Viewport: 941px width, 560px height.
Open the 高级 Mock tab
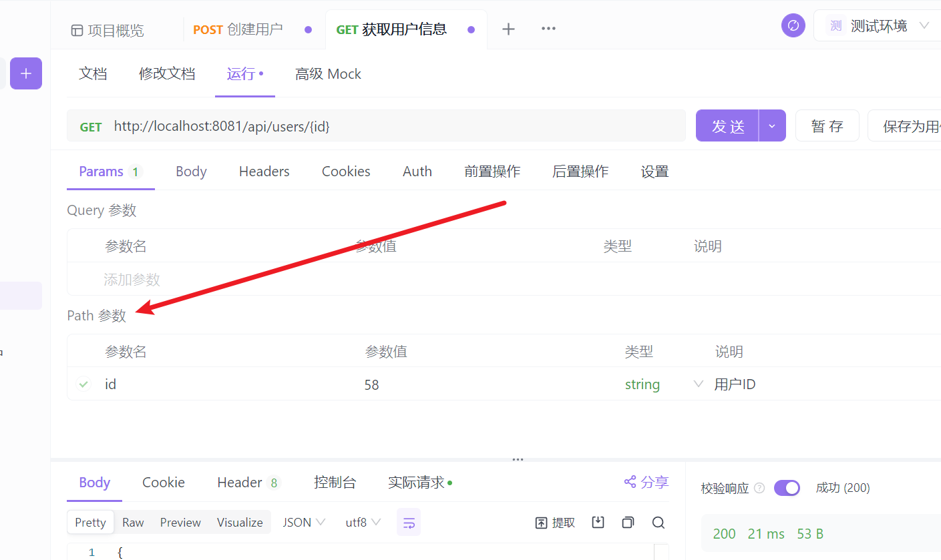tap(328, 73)
